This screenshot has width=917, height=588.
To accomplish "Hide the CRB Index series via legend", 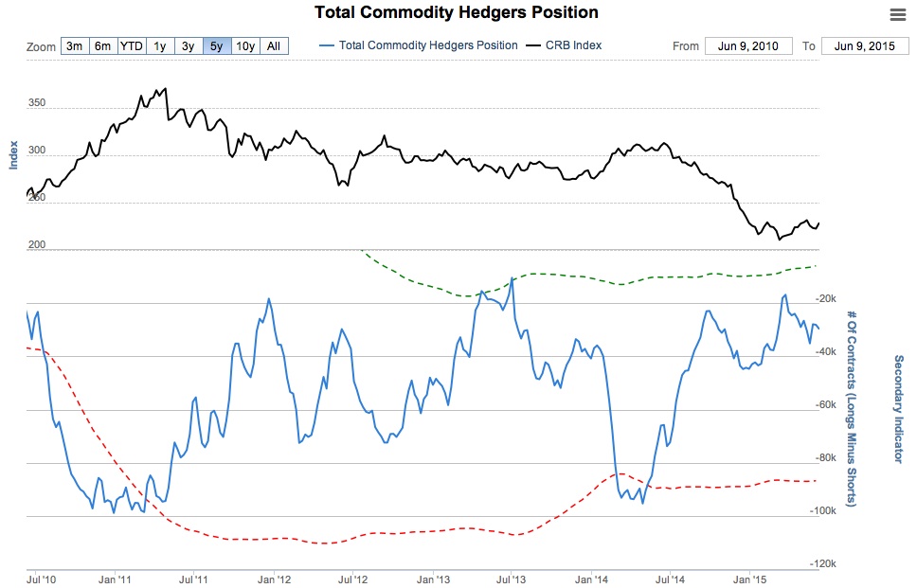I will [573, 45].
